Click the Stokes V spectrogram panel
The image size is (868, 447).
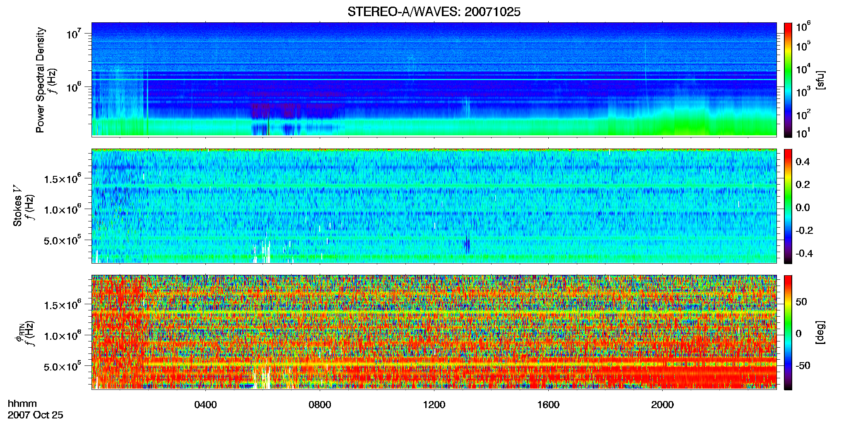click(x=434, y=206)
